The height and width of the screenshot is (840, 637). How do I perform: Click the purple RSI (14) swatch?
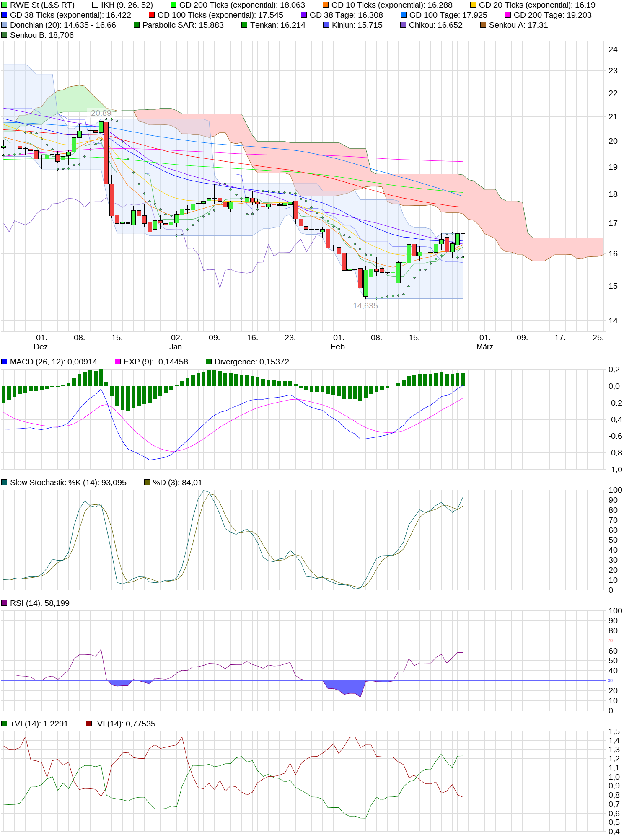[x=4, y=603]
